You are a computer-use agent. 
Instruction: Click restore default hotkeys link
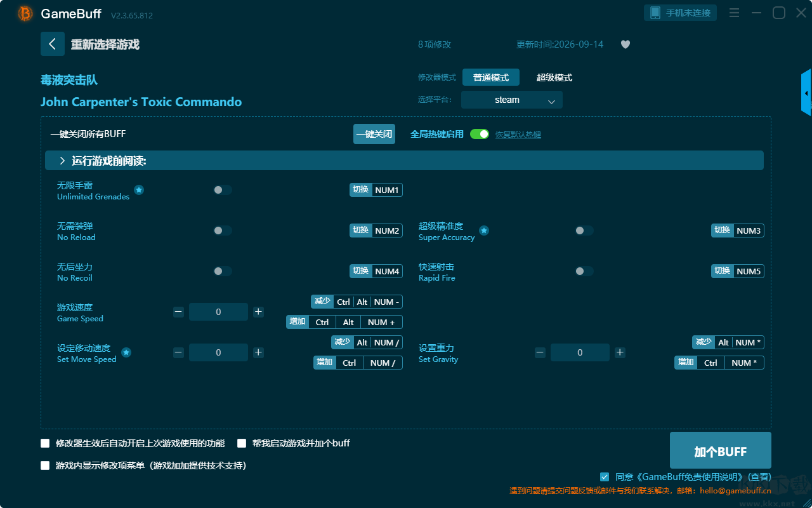coord(518,135)
